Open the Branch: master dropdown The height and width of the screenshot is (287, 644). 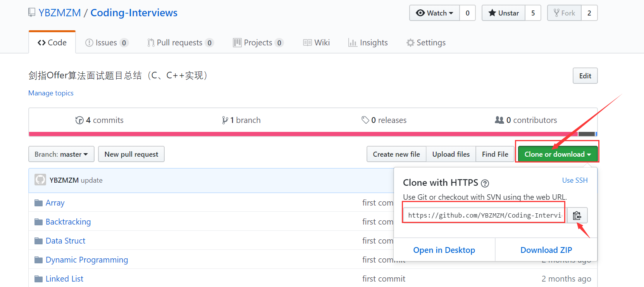(61, 154)
